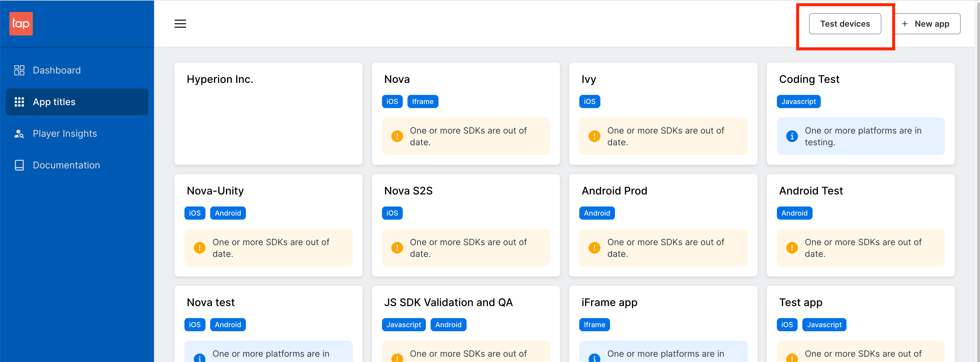The image size is (980, 362).
Task: Click the App titles grid icon
Action: pyautogui.click(x=19, y=101)
